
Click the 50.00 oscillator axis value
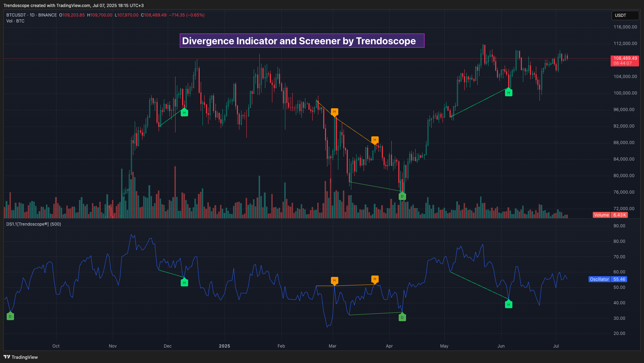tap(619, 287)
